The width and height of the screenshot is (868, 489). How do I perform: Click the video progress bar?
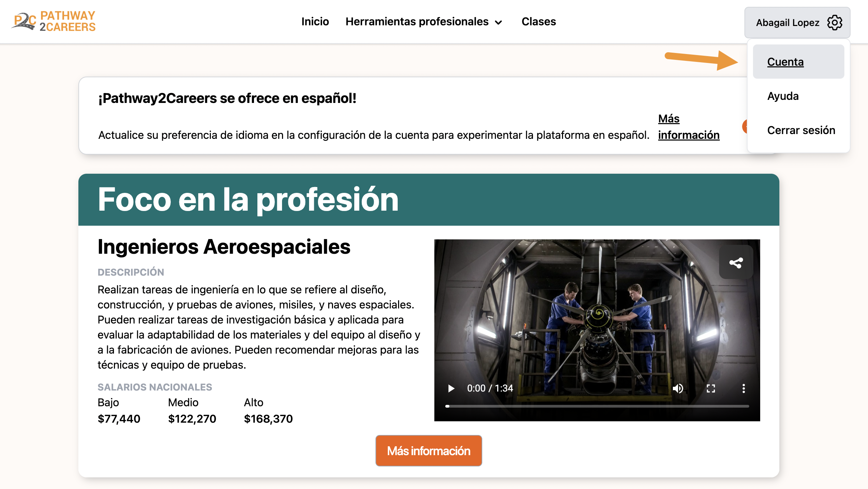597,406
